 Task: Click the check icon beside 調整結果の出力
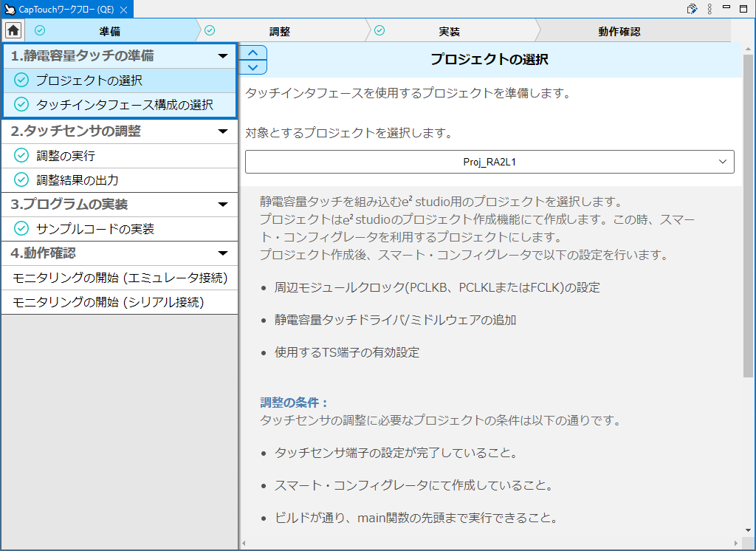tap(21, 180)
